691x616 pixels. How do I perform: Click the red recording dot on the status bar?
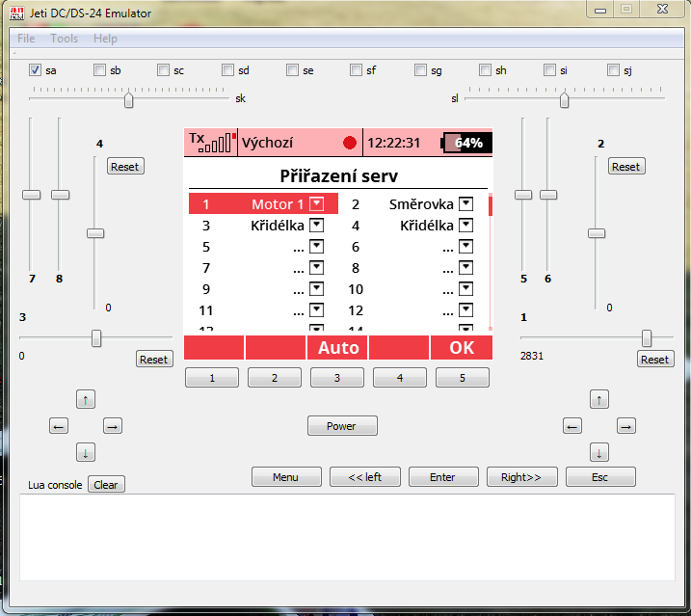[349, 143]
